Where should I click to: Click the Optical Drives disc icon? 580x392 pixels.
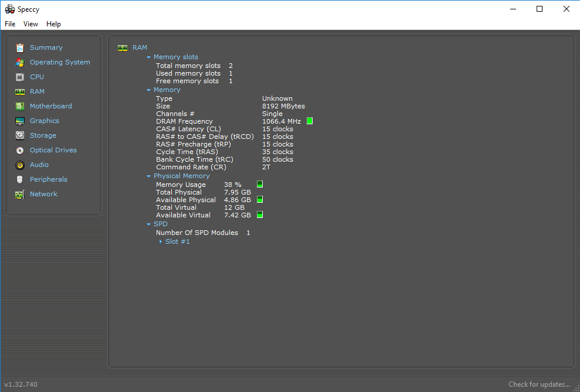20,151
